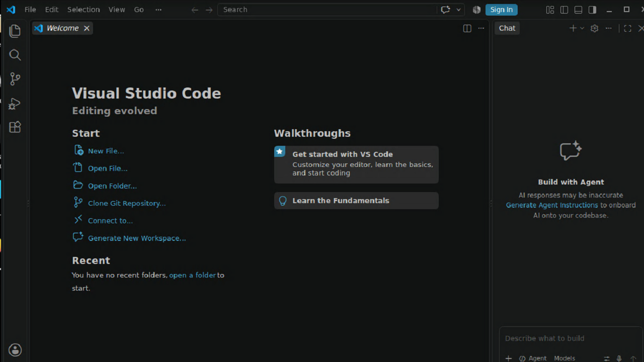Open Source Control view in activity bar
Screen dimensions: 644x362
pos(15,79)
